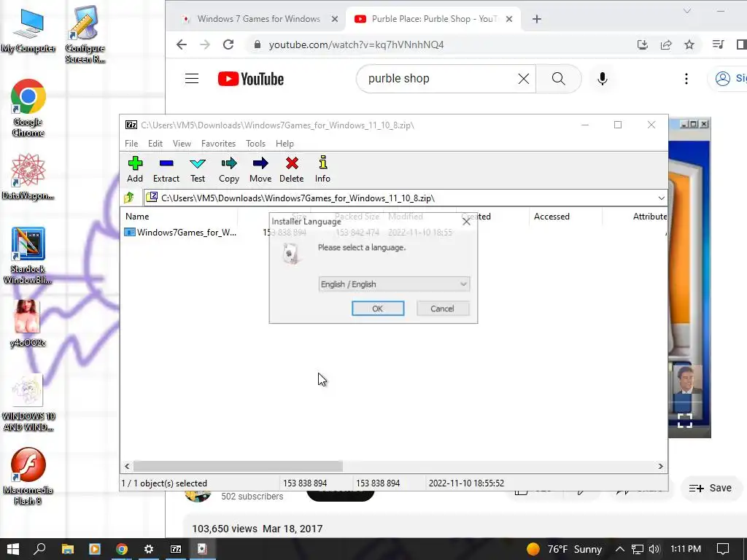
Task: Click YouTube search magnifier button
Action: [558, 79]
